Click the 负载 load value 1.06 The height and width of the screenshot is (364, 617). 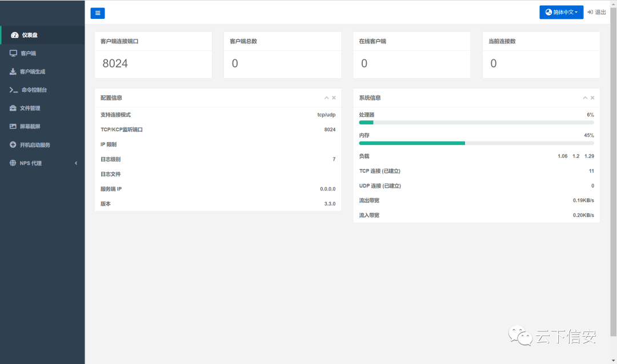point(562,156)
